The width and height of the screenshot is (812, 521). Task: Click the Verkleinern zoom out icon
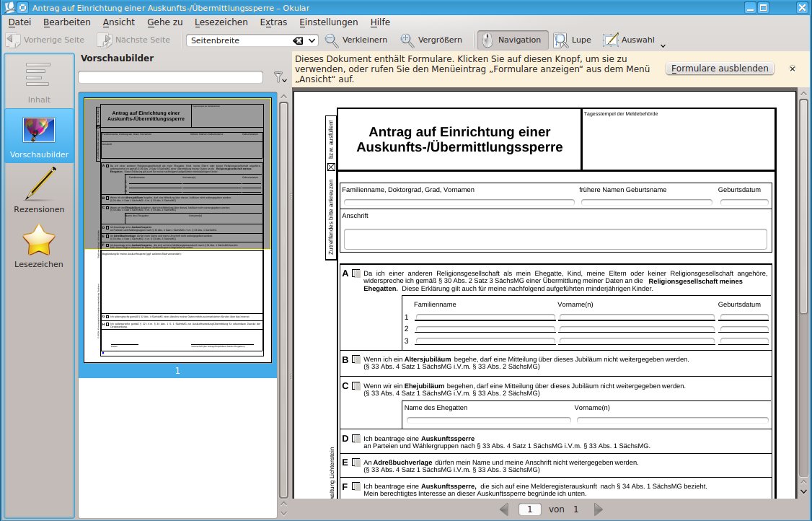[x=332, y=40]
